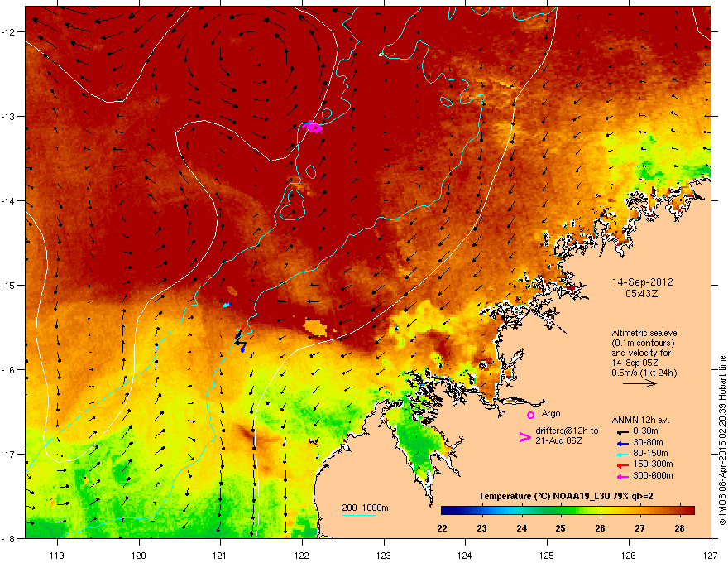The width and height of the screenshot is (728, 563).
Task: Click the dark blue end of temperature color bar
Action: 447,510
